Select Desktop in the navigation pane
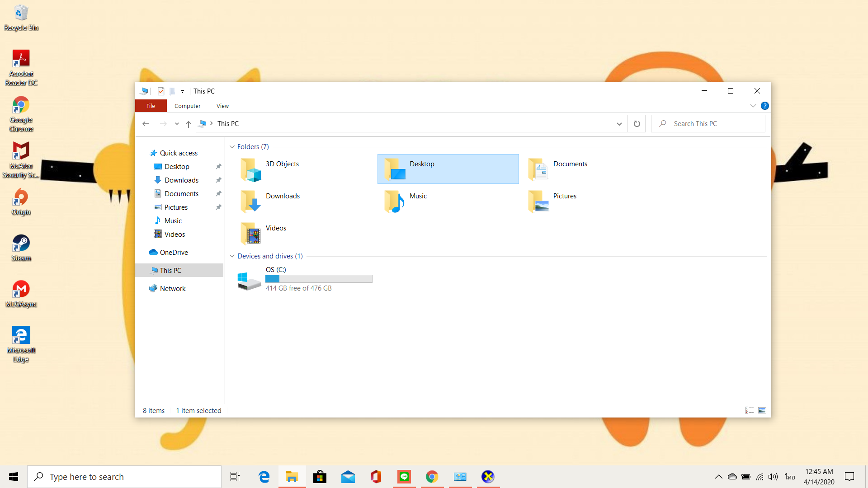This screenshot has height=488, width=868. 177,167
